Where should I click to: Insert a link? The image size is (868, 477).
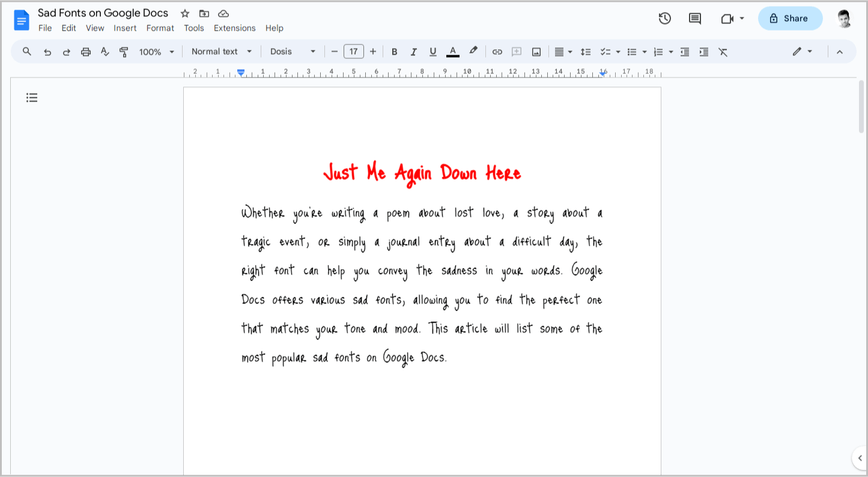click(497, 52)
